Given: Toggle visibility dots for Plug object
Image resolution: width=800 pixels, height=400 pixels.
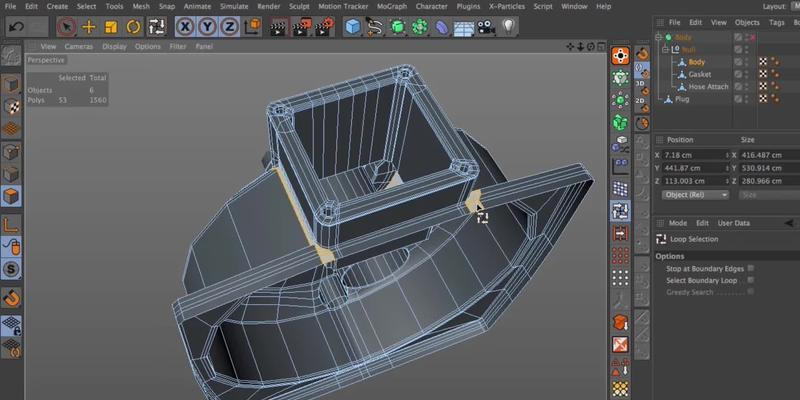Looking at the screenshot, I should pyautogui.click(x=747, y=99).
